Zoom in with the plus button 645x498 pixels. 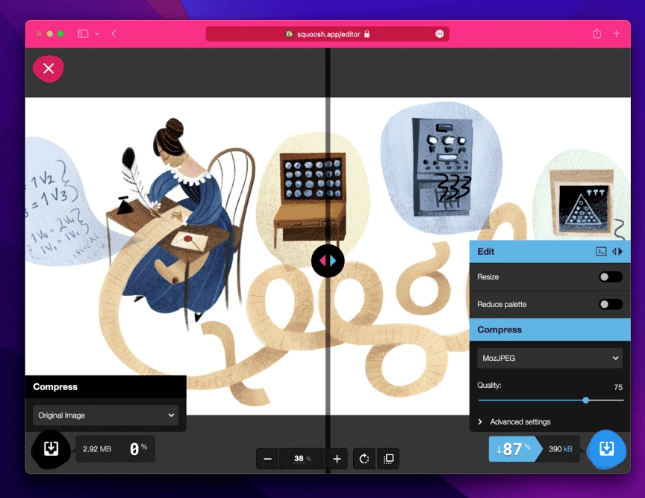(x=337, y=459)
